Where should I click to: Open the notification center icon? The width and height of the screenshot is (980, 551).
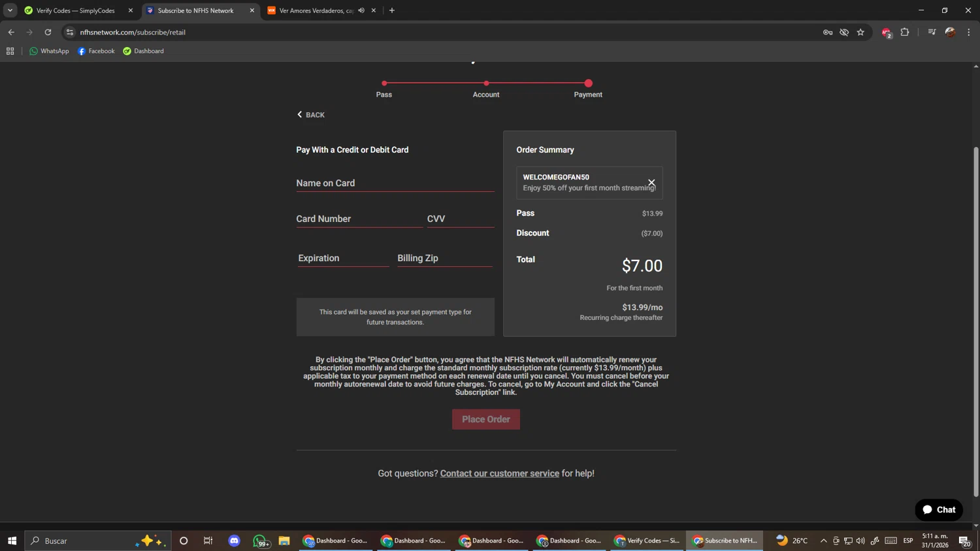pos(964,541)
